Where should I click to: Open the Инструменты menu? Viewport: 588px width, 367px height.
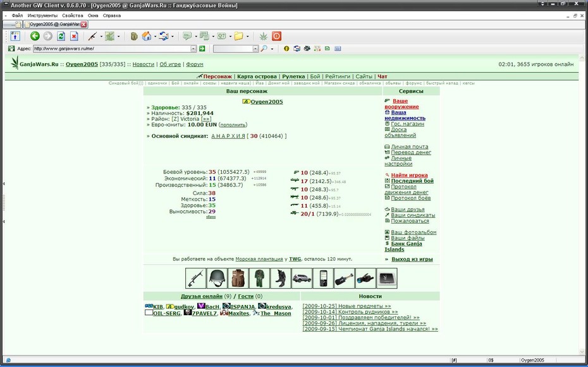[42, 16]
